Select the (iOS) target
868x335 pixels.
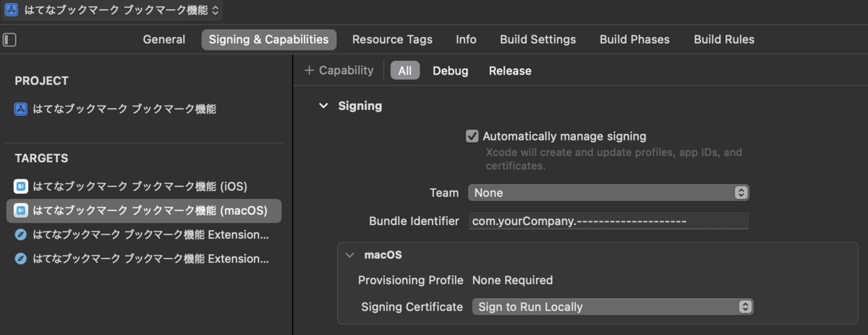point(142,187)
